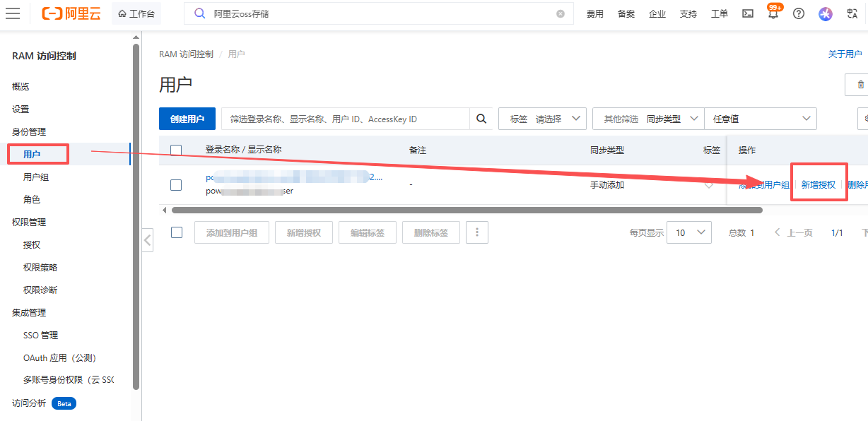The image size is (868, 421).
Task: Click 新增授权 link in the user row
Action: pos(819,185)
